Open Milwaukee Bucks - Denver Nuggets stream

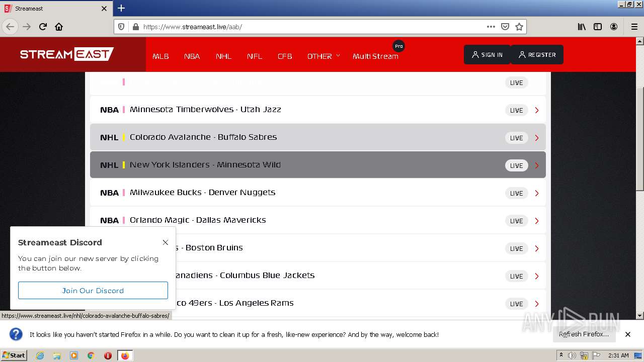click(318, 193)
